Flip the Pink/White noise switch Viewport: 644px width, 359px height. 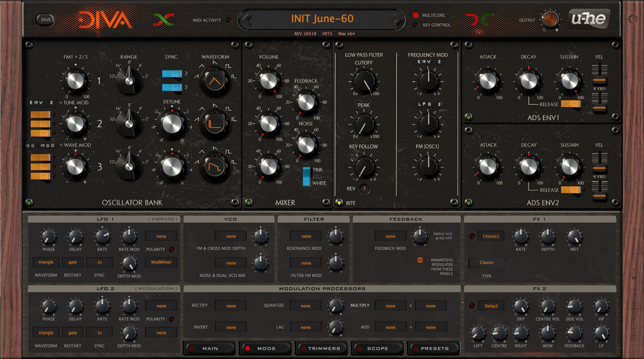coord(307,176)
